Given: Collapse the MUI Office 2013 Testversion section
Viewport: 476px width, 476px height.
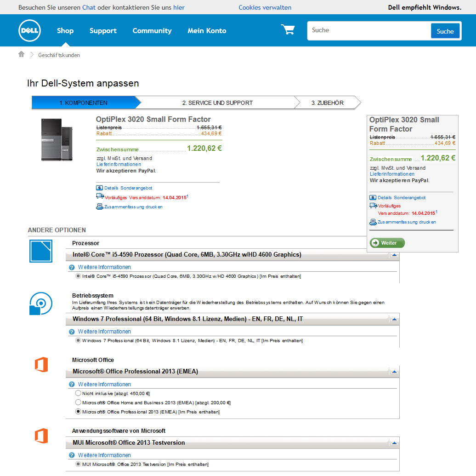Looking at the screenshot, I should (x=394, y=443).
